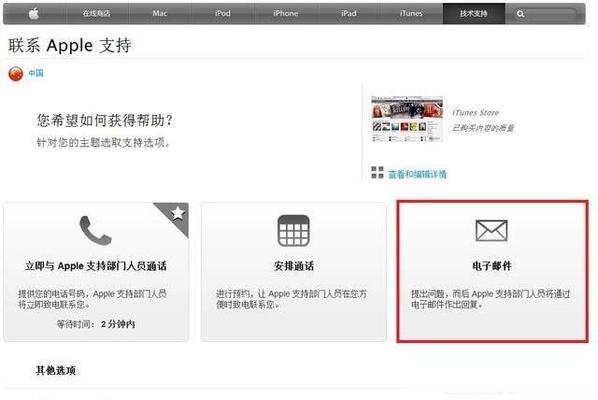Click the 已购买内容的质量 topic text

(x=483, y=128)
